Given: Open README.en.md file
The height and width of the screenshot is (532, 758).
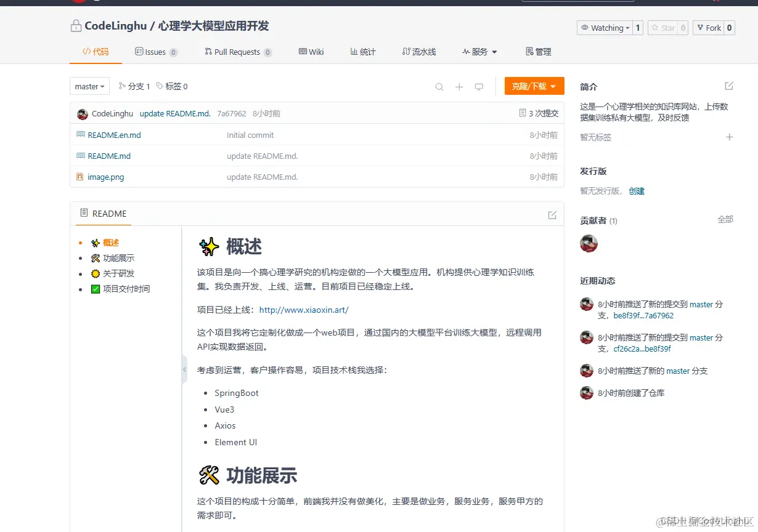Looking at the screenshot, I should [115, 135].
